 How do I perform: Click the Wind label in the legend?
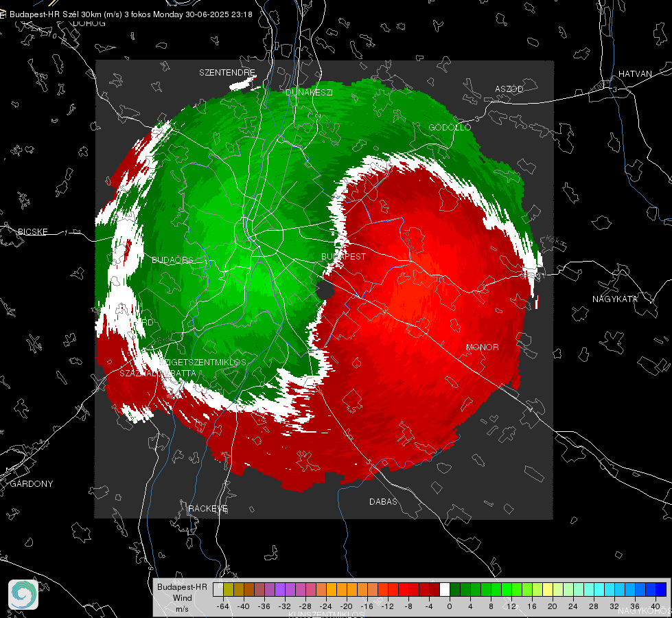(x=182, y=598)
